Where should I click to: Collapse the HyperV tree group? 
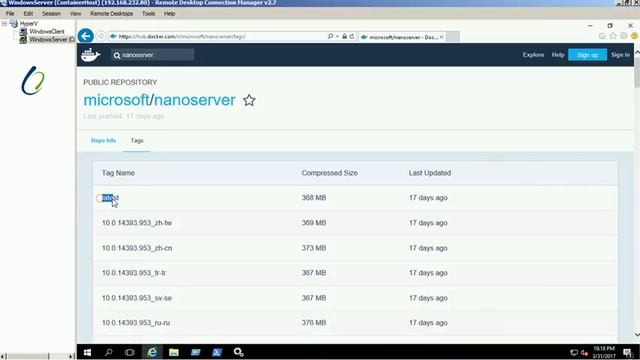click(x=4, y=24)
